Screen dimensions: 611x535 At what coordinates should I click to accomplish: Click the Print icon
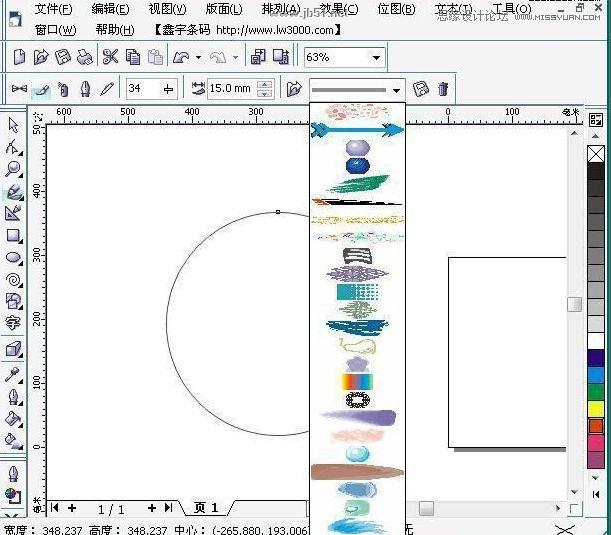click(x=85, y=57)
